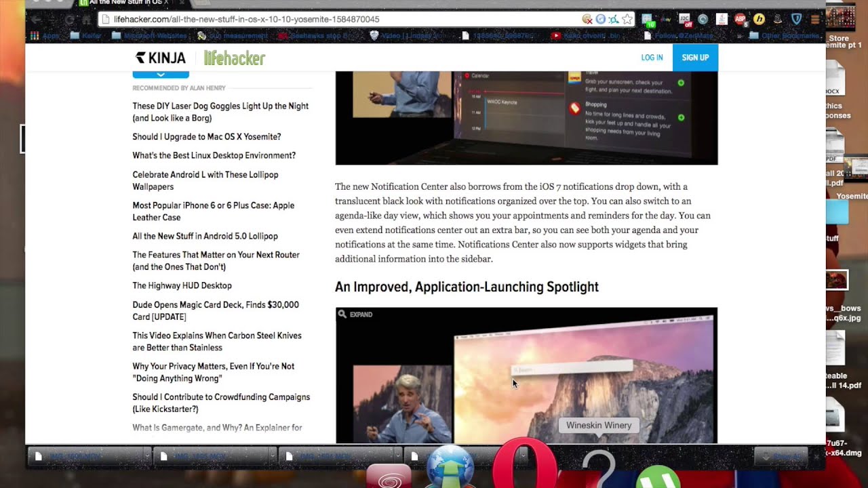
Task: Click the blue G icon in address bar
Action: pyautogui.click(x=600, y=19)
